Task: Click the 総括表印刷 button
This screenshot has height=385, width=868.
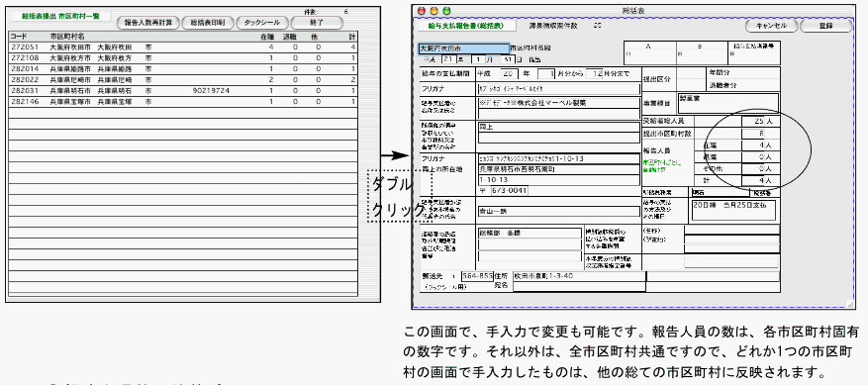Action: click(207, 23)
